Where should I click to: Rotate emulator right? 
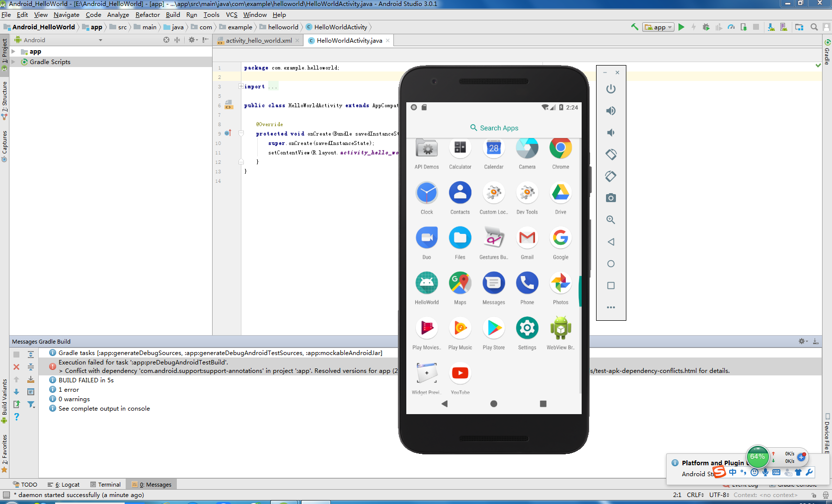(x=611, y=176)
